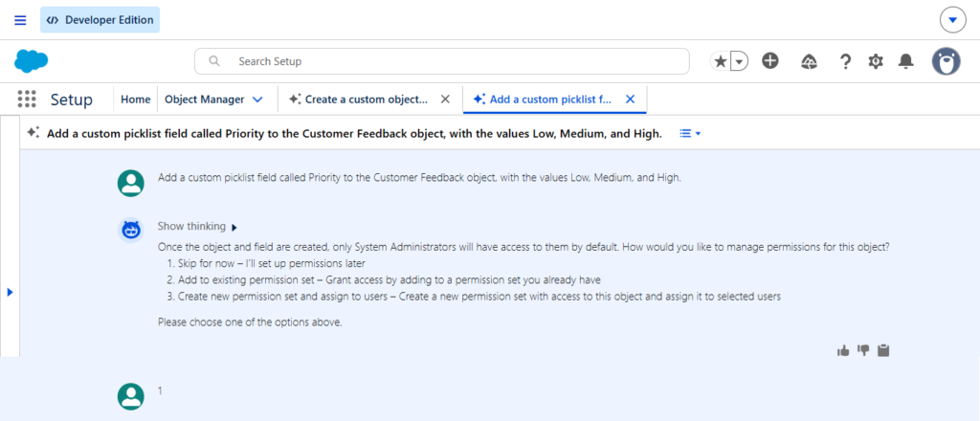Open the global actions plus icon
This screenshot has width=980, height=421.
(770, 60)
